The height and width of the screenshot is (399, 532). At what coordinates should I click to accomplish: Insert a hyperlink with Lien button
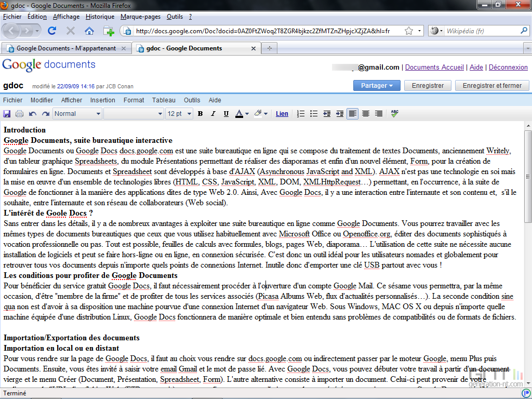[282, 114]
